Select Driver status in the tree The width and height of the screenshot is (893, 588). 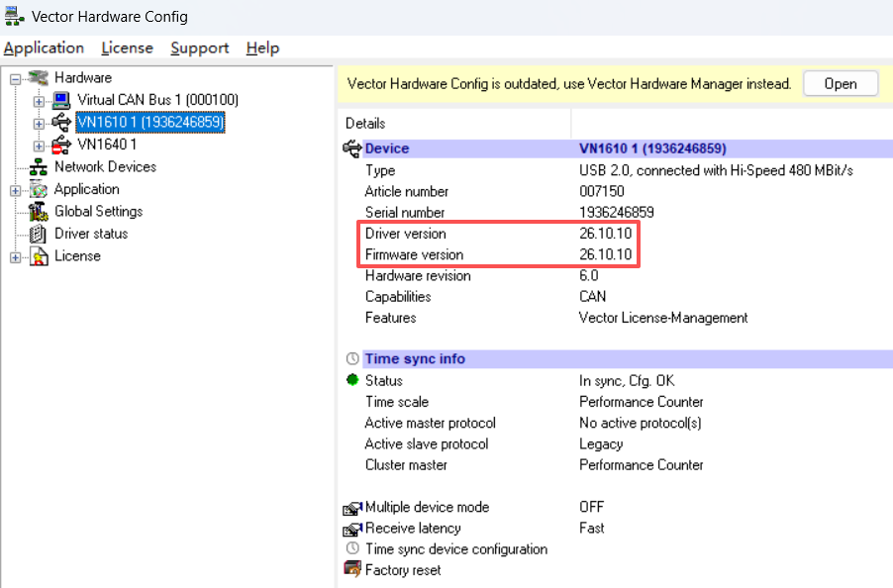tap(91, 234)
